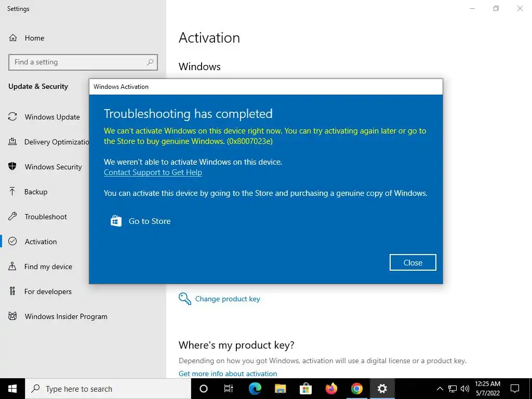
Task: Click the Store bag icon in dialog
Action: (x=116, y=221)
